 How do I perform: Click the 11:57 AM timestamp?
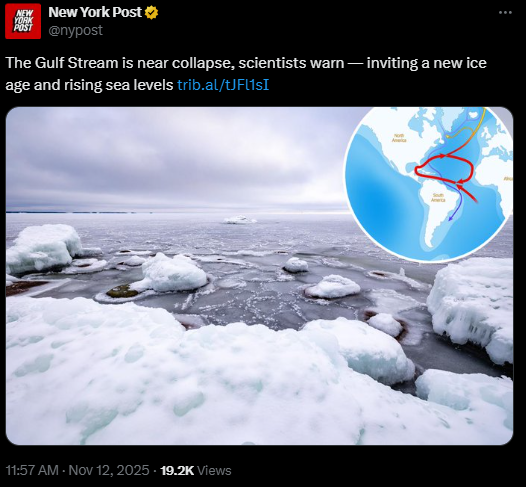click(32, 470)
